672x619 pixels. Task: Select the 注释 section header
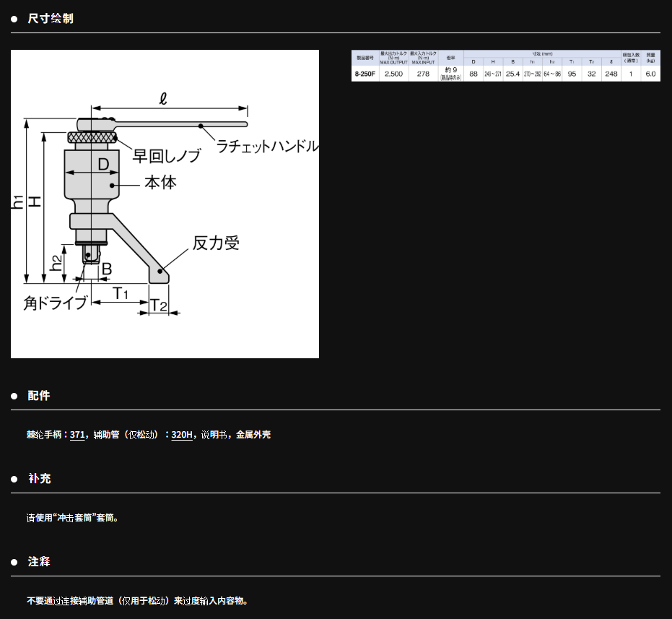40,561
